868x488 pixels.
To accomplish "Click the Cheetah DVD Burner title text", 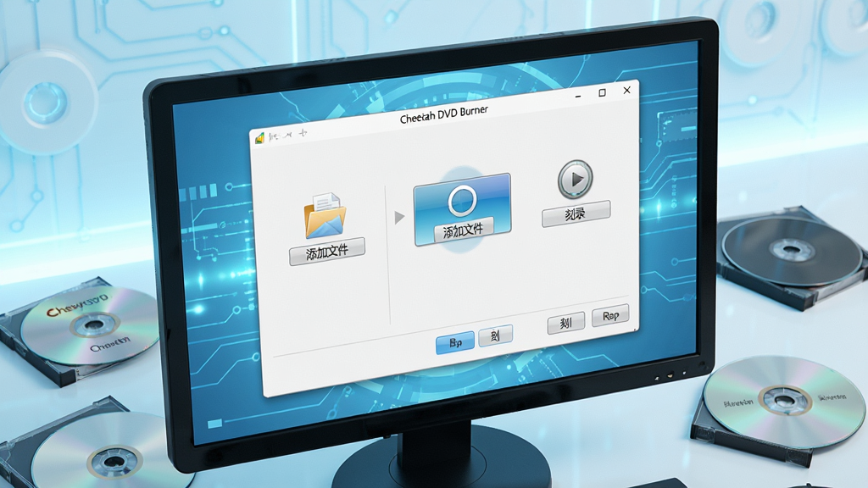I will [444, 114].
